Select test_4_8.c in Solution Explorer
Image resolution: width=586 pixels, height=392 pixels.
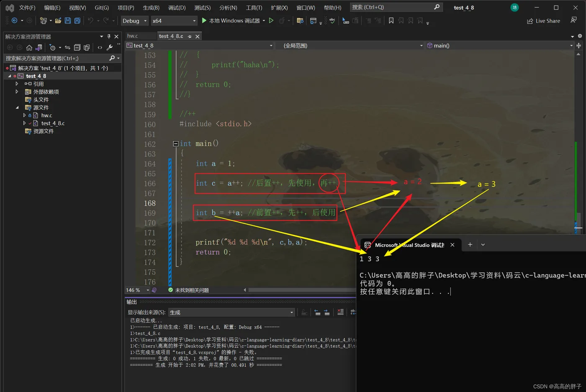[x=53, y=123]
